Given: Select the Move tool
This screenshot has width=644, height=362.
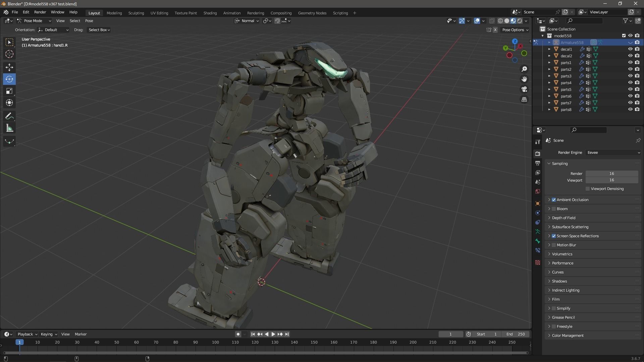Looking at the screenshot, I should click(9, 67).
